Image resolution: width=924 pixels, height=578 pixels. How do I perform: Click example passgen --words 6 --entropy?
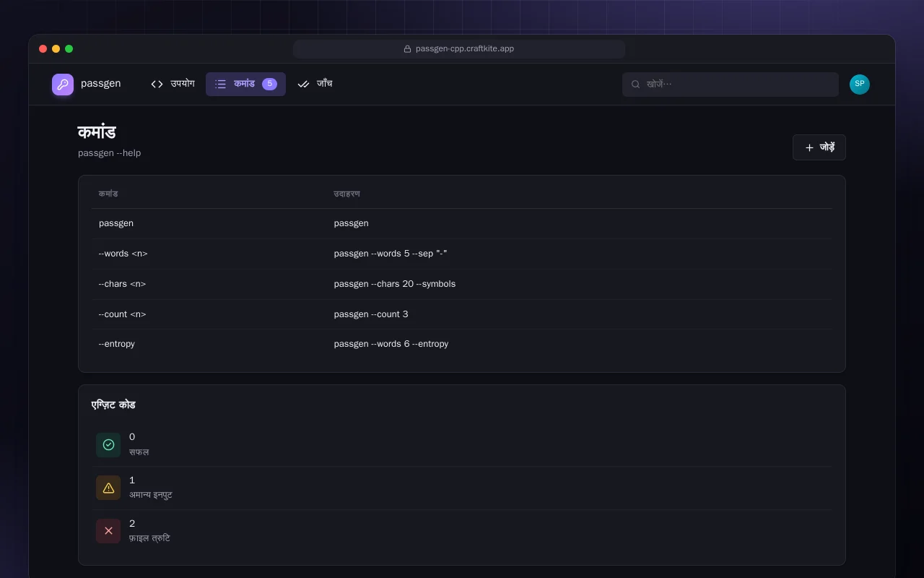391,344
